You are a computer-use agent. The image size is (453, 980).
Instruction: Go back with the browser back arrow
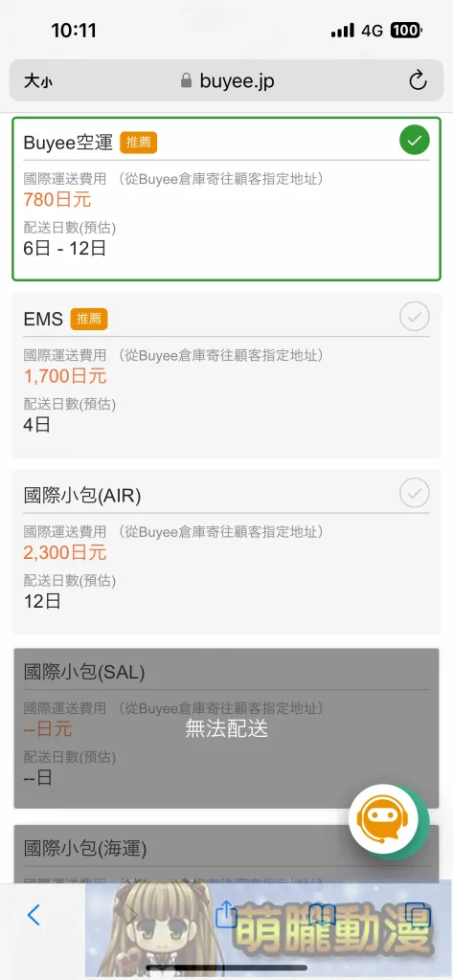pos(34,914)
